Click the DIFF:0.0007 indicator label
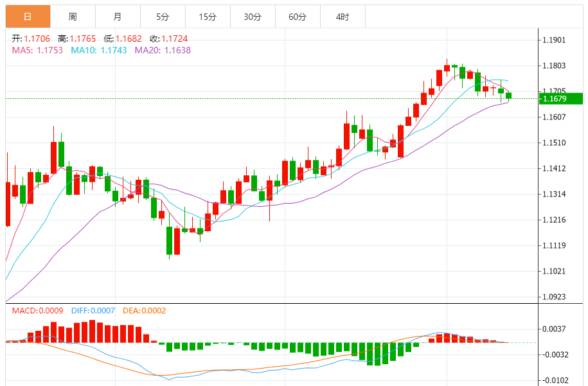 point(93,311)
